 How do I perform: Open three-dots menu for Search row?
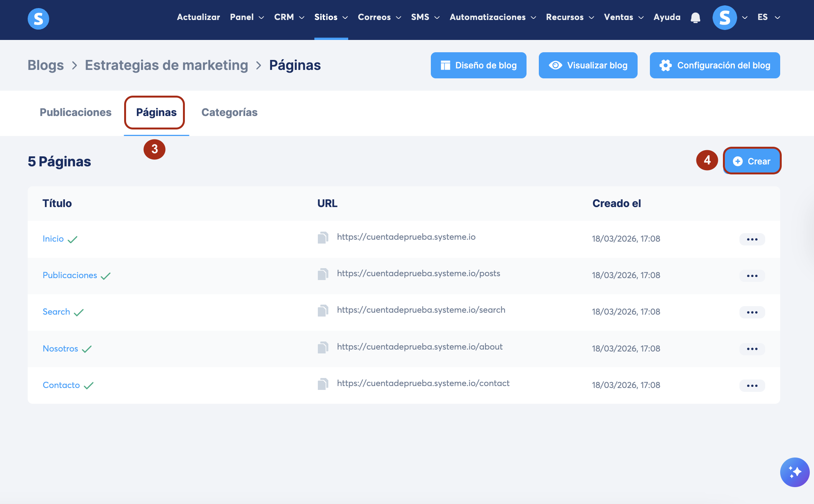[x=752, y=312]
